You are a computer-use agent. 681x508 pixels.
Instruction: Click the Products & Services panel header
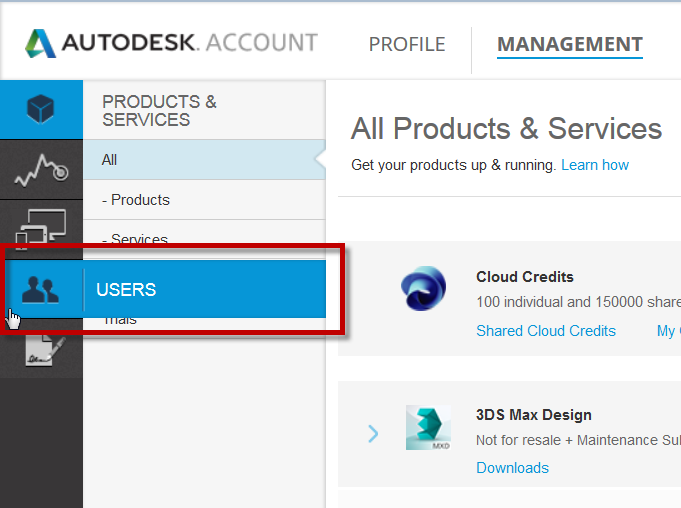pos(159,111)
